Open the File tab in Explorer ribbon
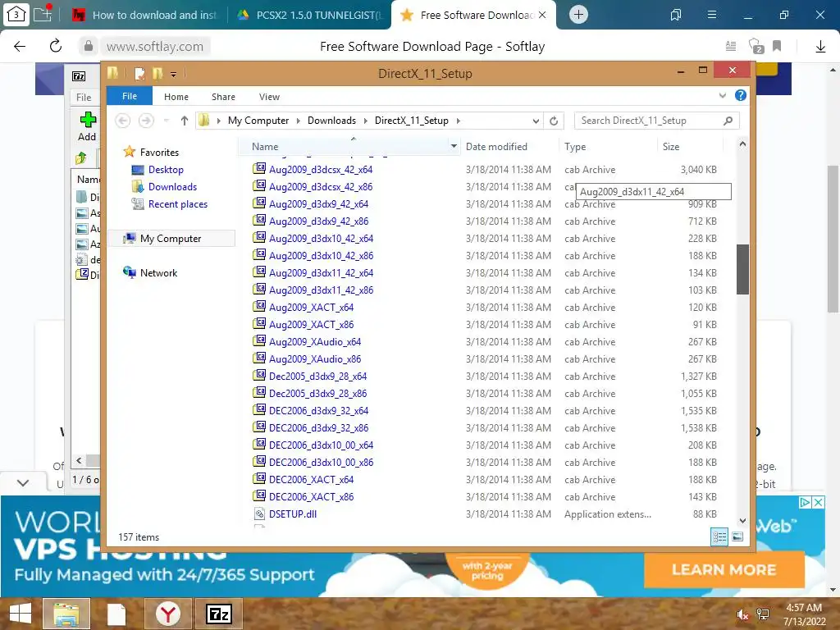This screenshot has width=840, height=630. point(129,97)
